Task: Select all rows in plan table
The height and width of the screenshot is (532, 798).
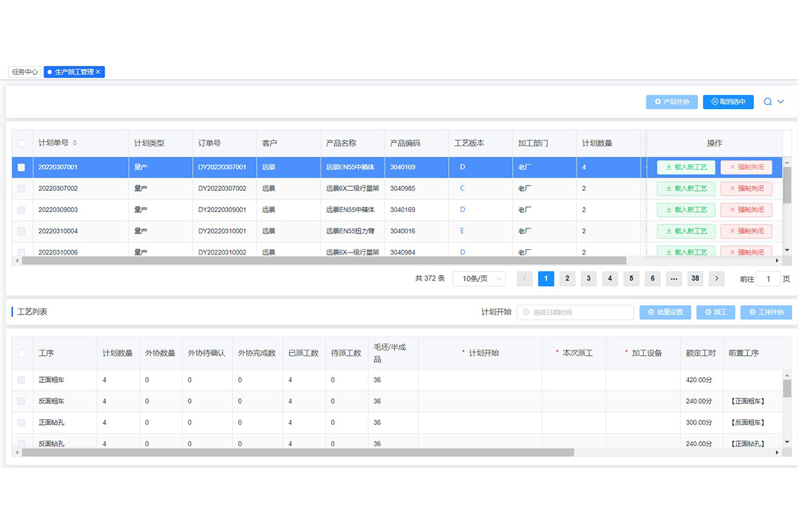Action: (22, 143)
